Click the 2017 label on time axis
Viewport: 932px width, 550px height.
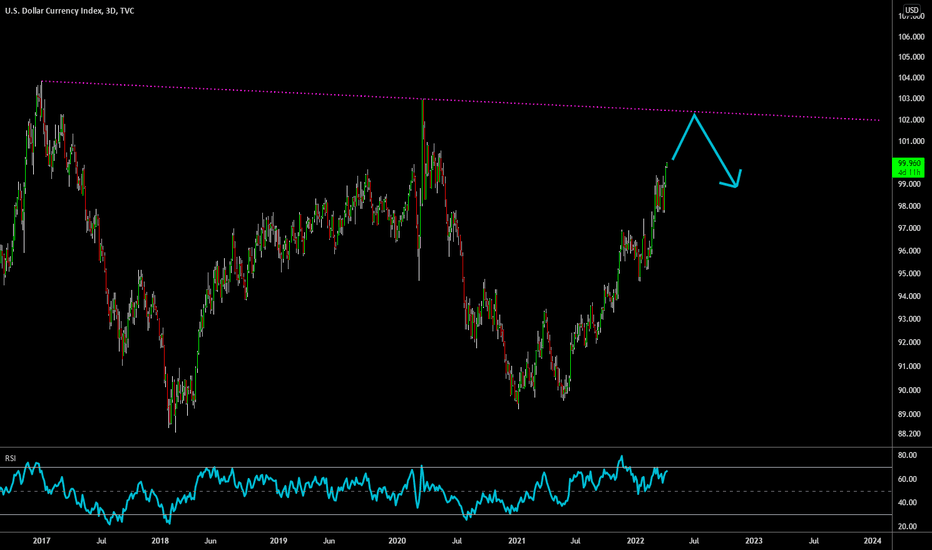42,540
